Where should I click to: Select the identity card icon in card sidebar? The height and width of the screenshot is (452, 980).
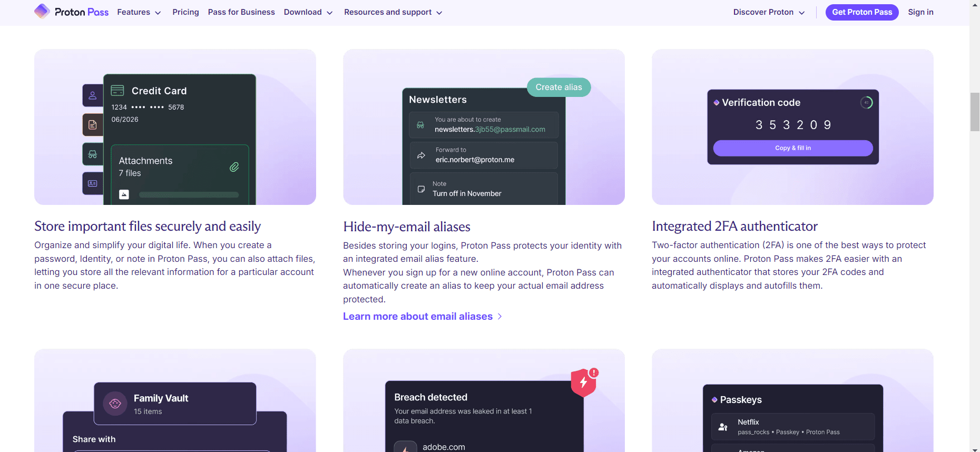coord(93,183)
